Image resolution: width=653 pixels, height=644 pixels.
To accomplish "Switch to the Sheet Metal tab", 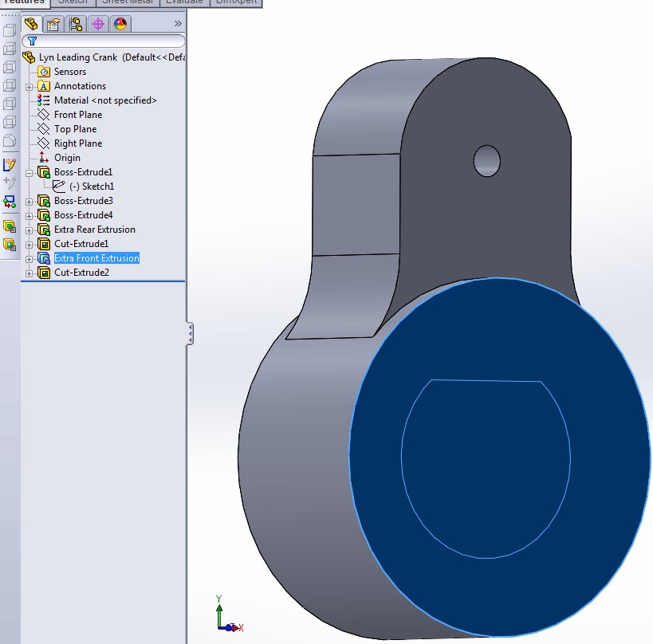I will point(128,2).
